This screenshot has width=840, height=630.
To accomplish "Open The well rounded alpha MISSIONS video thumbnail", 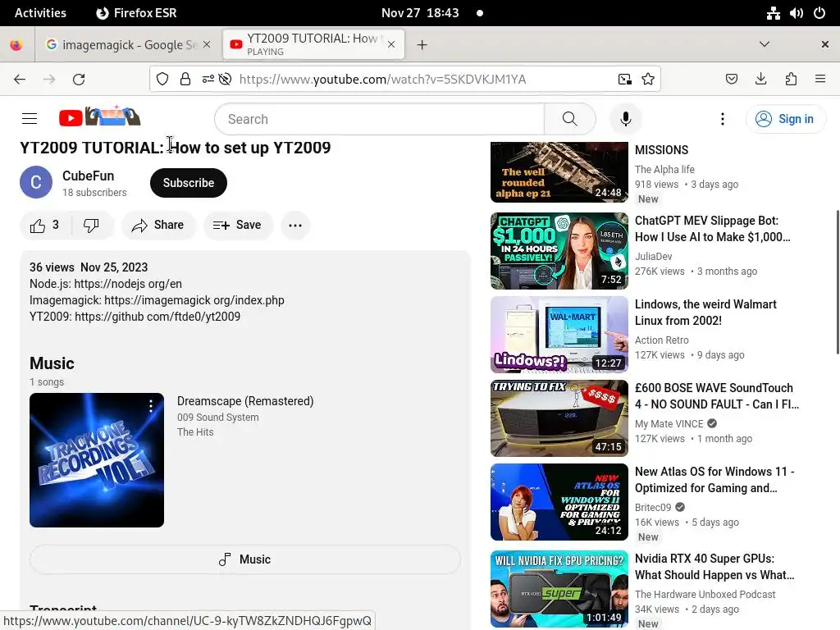I will point(559,172).
